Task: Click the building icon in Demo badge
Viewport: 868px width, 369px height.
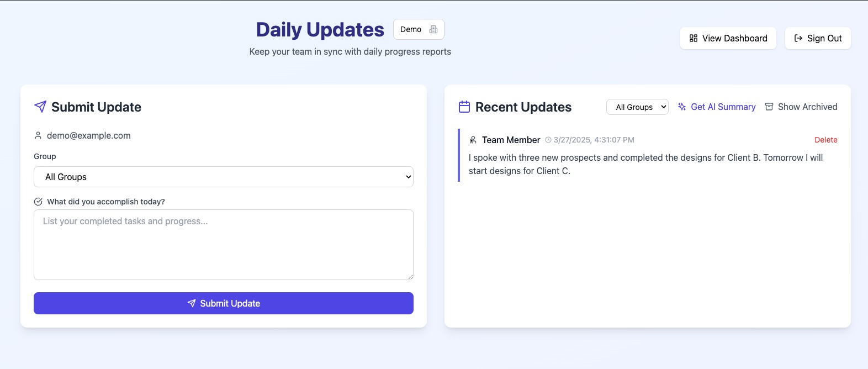Action: (433, 29)
